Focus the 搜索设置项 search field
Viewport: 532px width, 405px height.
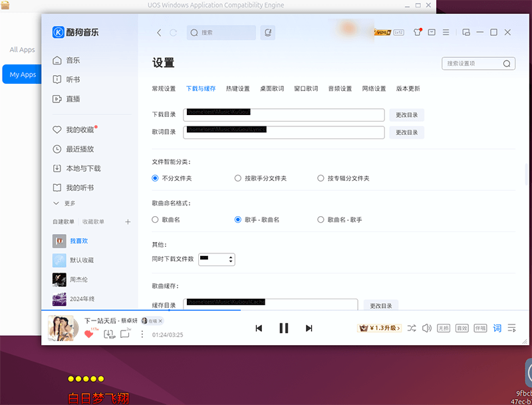[x=478, y=63]
